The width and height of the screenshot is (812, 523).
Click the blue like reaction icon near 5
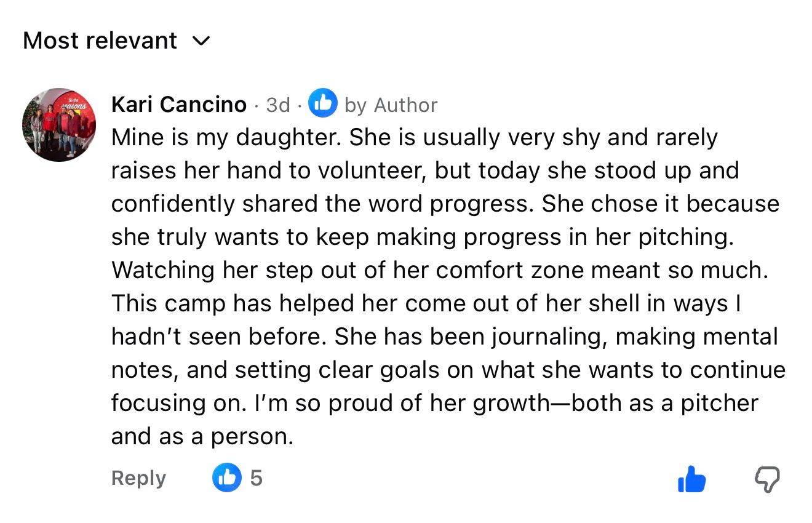coord(227,477)
